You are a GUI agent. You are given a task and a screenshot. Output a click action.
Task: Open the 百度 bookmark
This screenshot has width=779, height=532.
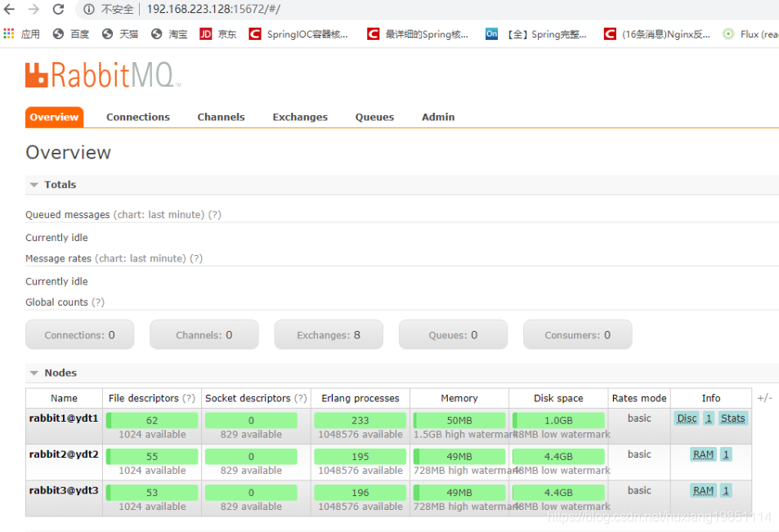point(71,34)
